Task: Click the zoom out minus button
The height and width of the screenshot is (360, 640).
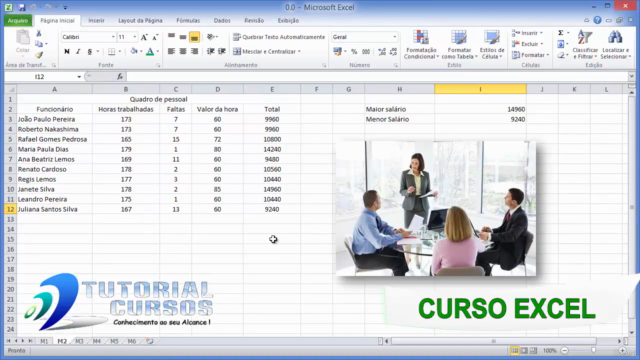Action: click(564, 351)
